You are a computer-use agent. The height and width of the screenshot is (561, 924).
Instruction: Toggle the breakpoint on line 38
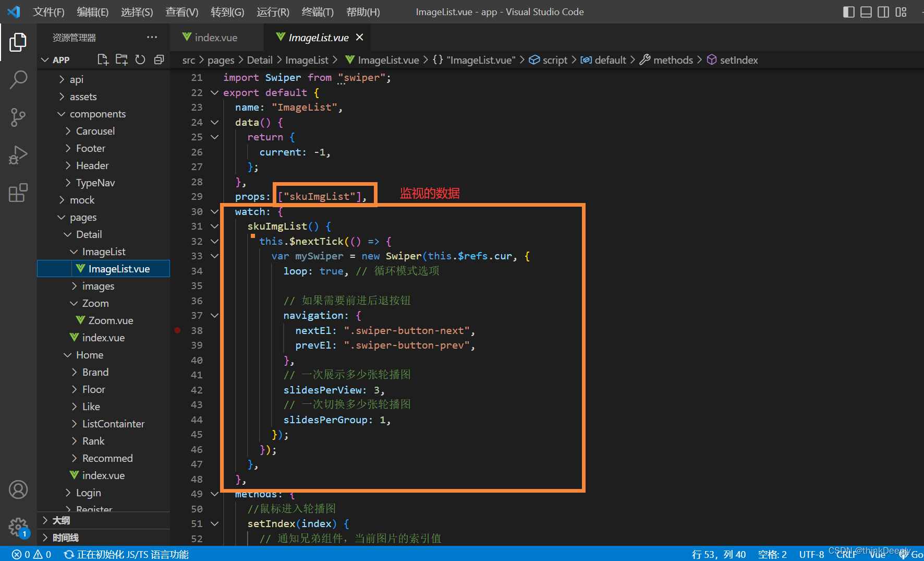point(177,330)
